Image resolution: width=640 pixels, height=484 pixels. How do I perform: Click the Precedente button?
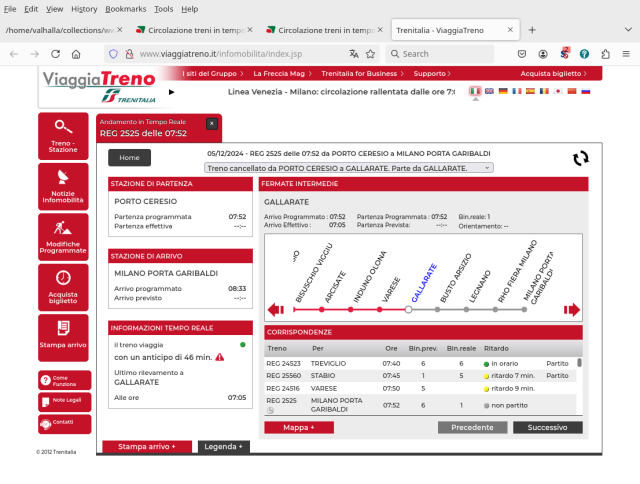tap(472, 427)
